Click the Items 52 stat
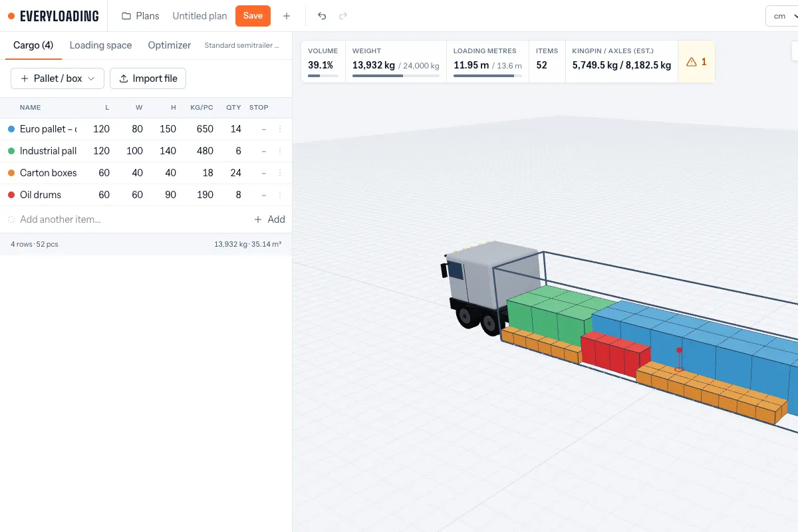 click(x=547, y=61)
